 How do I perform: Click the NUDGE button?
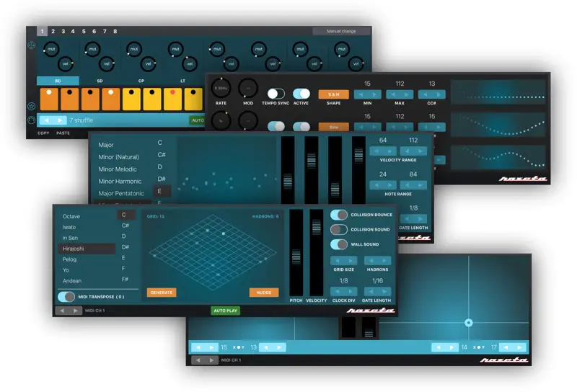pyautogui.click(x=264, y=293)
